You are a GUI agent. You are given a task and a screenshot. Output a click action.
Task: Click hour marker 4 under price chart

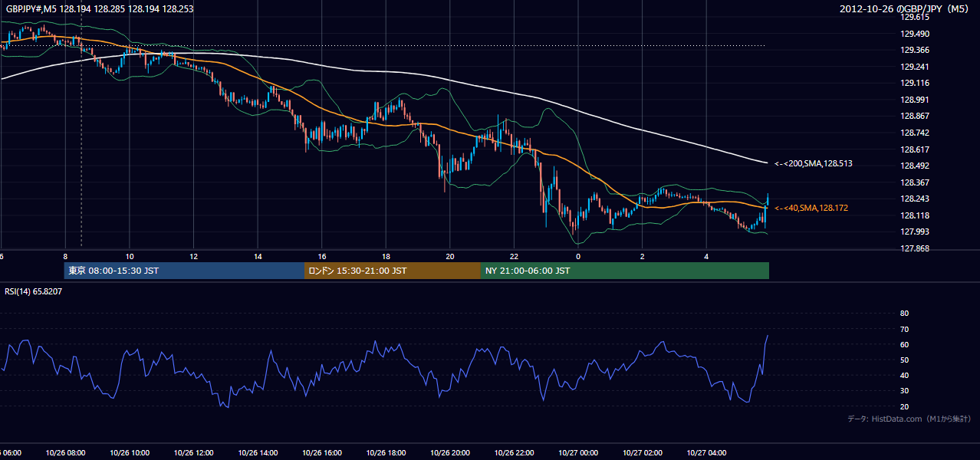click(706, 256)
